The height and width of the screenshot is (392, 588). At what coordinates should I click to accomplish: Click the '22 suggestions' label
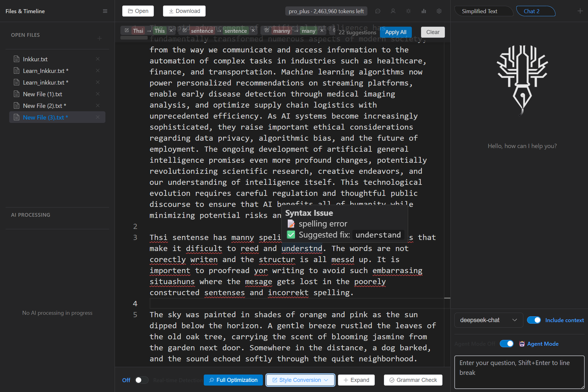point(357,32)
